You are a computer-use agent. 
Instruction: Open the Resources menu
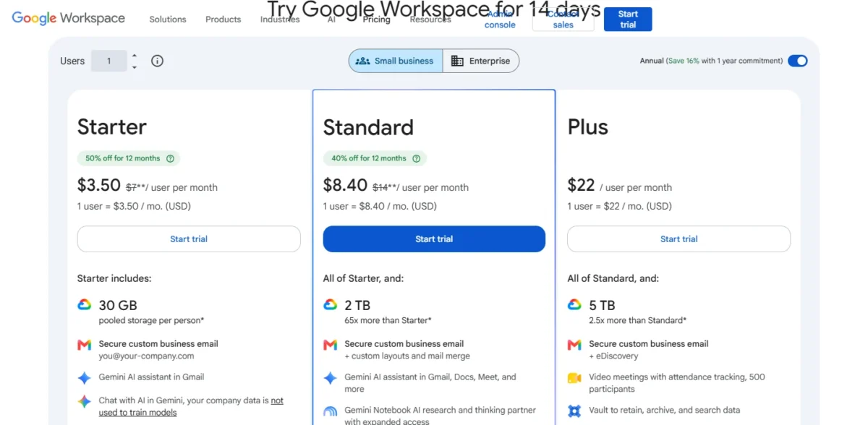click(430, 20)
